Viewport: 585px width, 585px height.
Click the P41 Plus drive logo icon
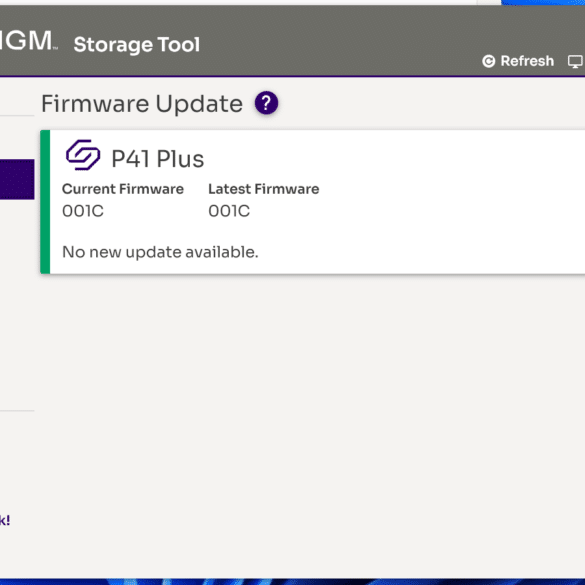(x=83, y=155)
